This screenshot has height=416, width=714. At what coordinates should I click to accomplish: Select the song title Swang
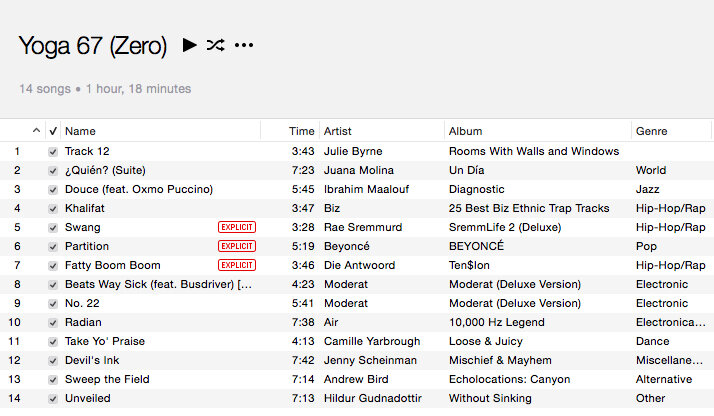[82, 227]
